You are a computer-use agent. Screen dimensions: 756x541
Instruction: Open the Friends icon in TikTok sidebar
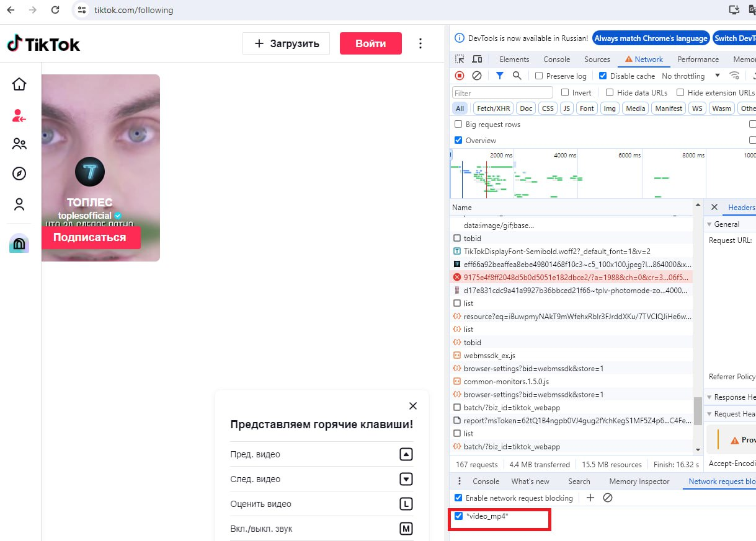tap(19, 144)
